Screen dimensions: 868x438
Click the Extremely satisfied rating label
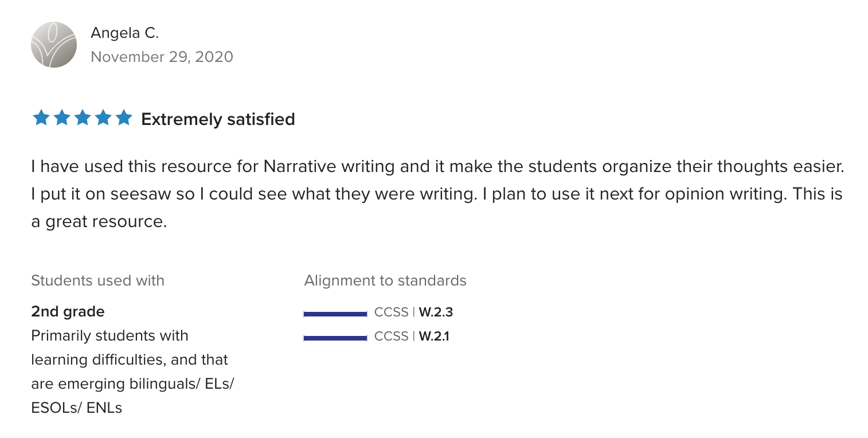coord(218,119)
